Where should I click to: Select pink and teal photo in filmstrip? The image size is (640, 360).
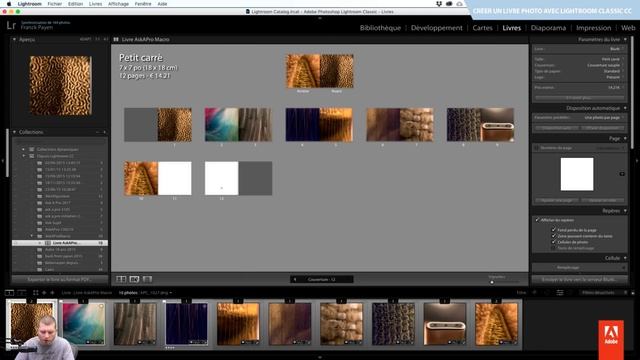click(x=83, y=324)
